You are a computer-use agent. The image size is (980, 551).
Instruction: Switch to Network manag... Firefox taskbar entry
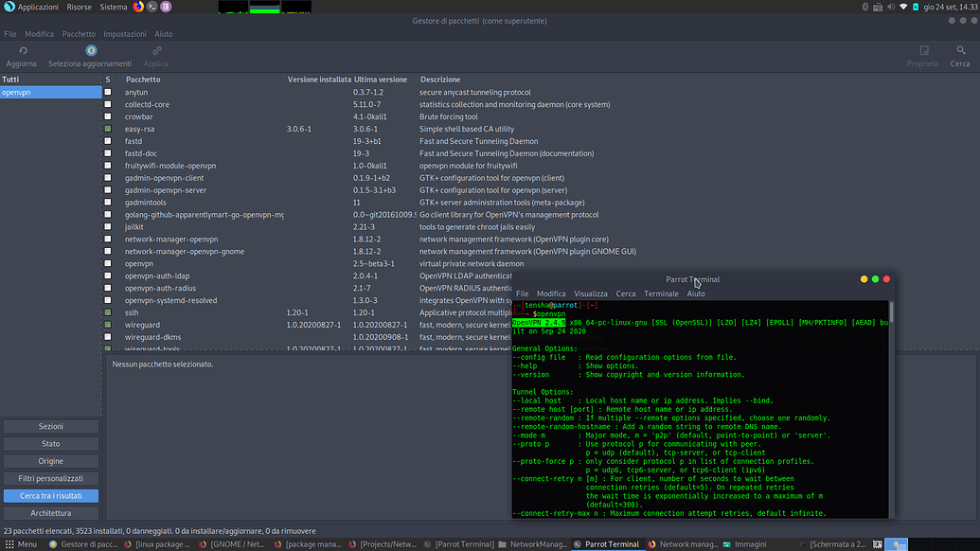(683, 544)
